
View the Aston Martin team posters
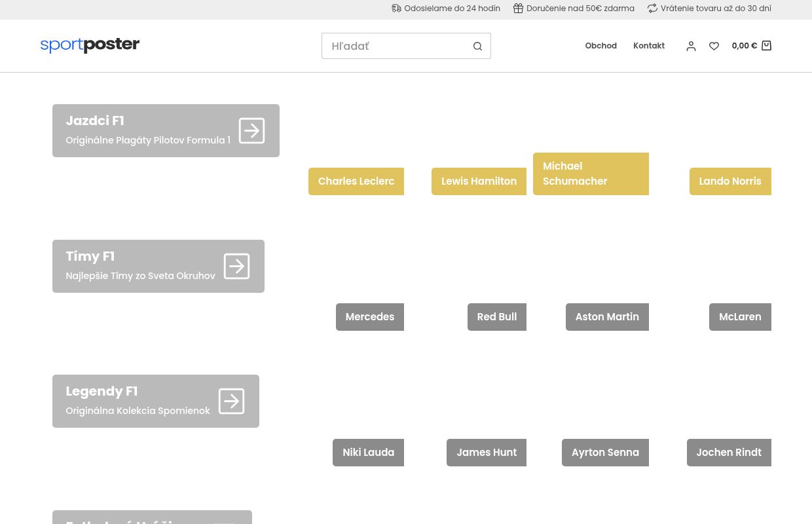click(606, 317)
